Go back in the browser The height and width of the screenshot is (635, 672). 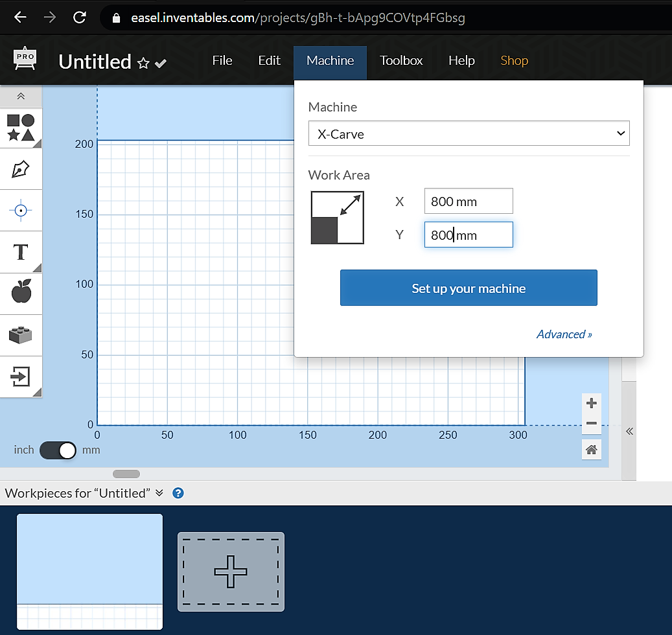tap(20, 17)
